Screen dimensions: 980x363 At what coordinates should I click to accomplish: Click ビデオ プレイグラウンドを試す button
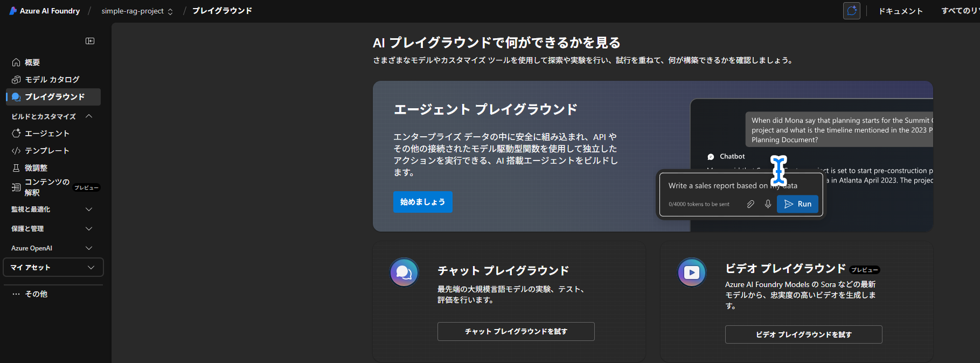[804, 334]
